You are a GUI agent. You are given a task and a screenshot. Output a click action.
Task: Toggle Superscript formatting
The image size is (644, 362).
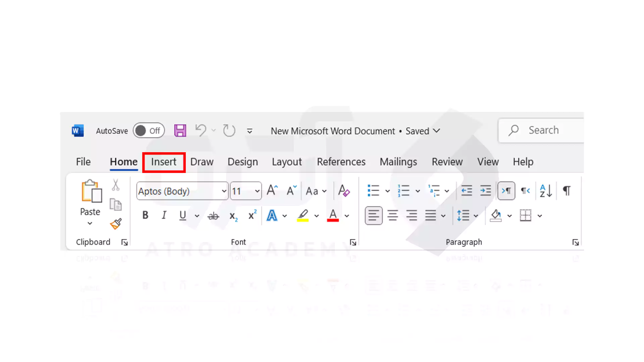252,215
